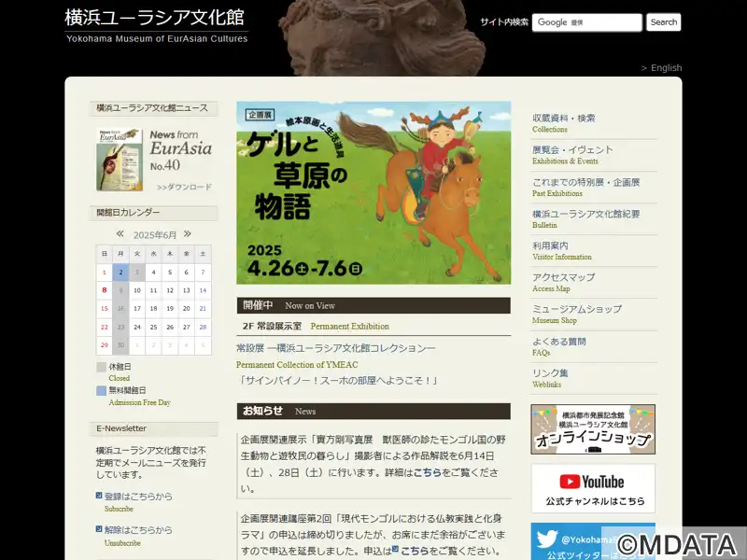Open the Twitter official account banner
The width and height of the screenshot is (747, 560).
pyautogui.click(x=593, y=541)
